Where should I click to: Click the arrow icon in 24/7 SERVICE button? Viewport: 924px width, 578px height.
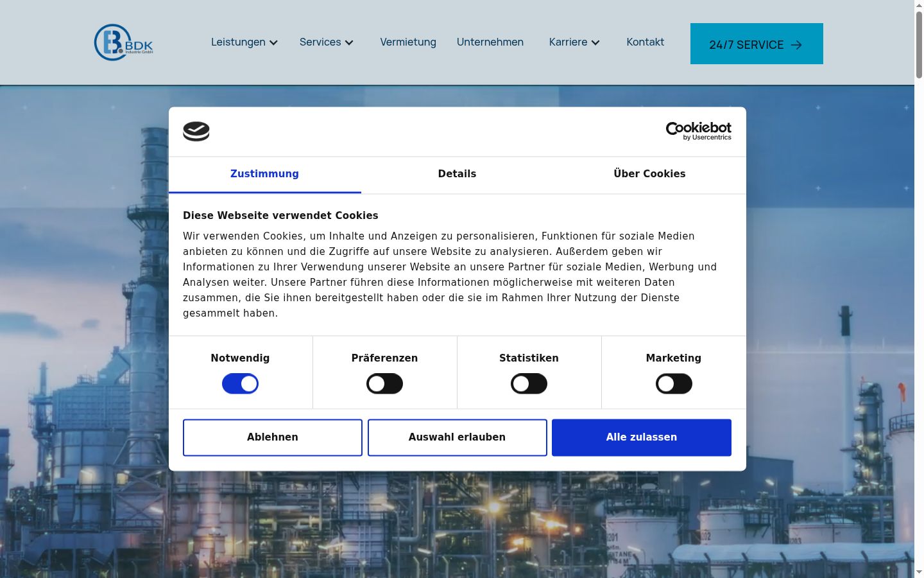[796, 45]
